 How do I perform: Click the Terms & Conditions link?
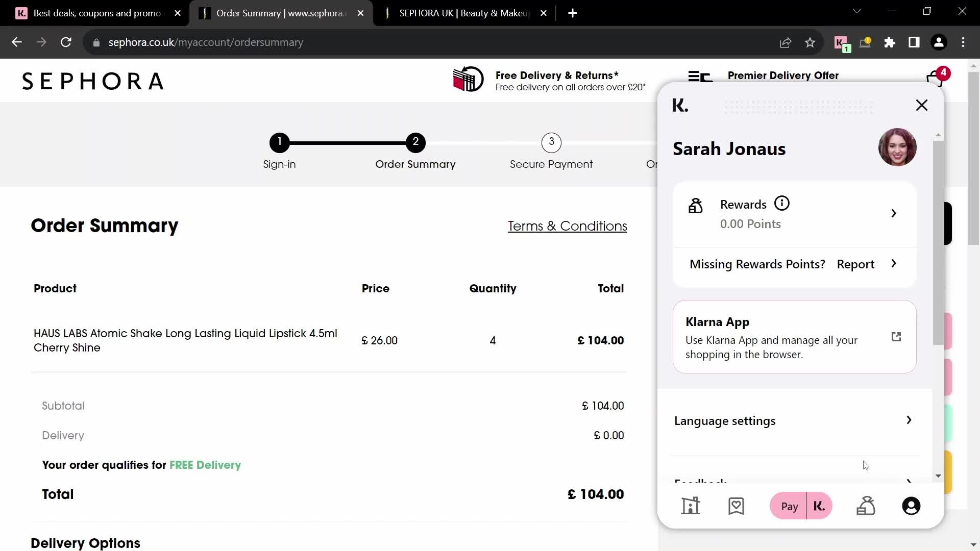pyautogui.click(x=568, y=226)
